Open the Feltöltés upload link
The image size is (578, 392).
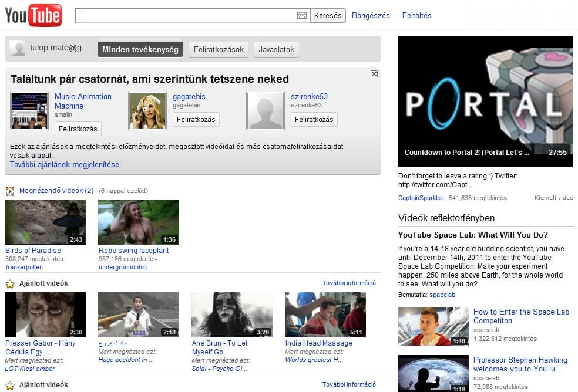point(416,15)
